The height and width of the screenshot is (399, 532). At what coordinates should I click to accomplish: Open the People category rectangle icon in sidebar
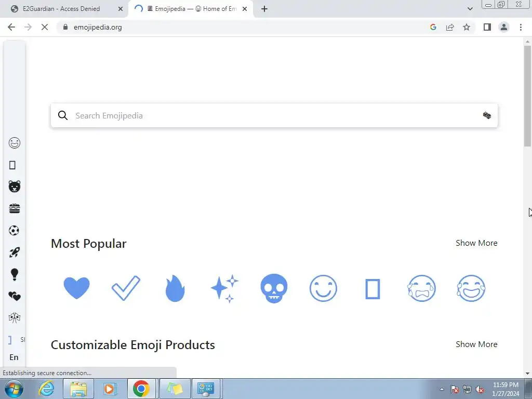tap(12, 165)
